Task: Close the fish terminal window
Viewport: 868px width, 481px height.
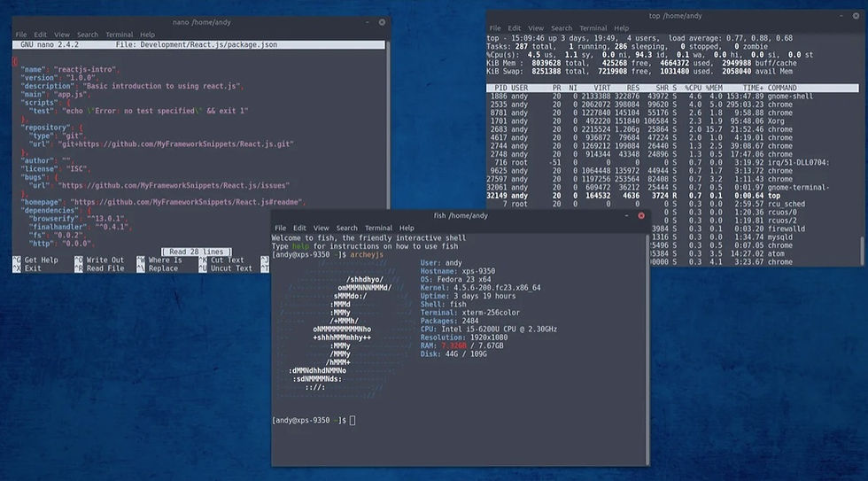Action: point(641,215)
